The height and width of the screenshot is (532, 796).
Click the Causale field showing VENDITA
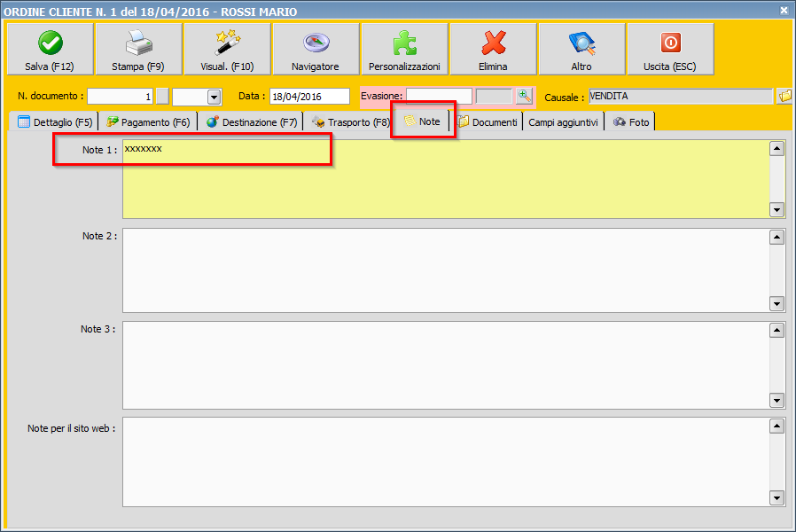(681, 96)
